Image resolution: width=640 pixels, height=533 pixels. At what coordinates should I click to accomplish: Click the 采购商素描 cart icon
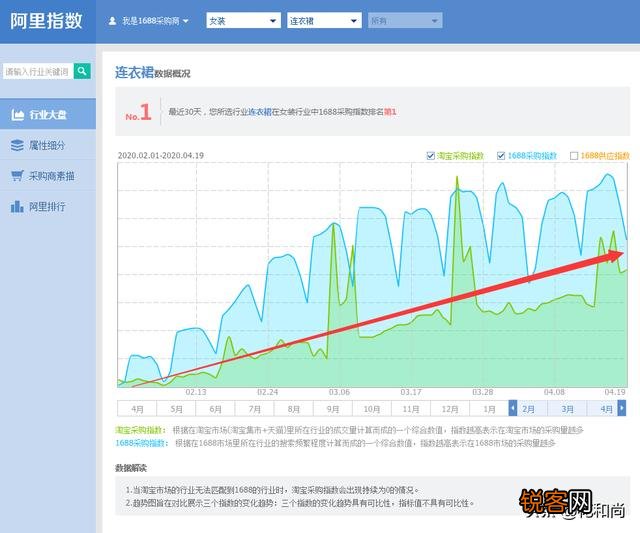pos(18,175)
